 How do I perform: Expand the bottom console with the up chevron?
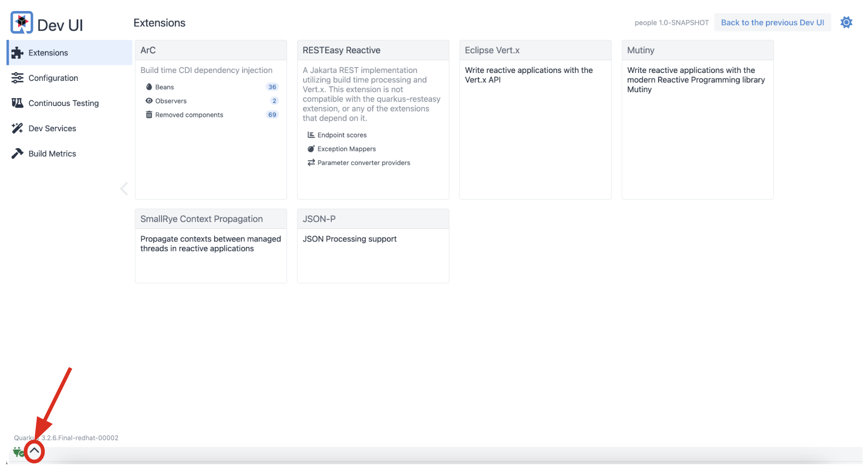(34, 451)
